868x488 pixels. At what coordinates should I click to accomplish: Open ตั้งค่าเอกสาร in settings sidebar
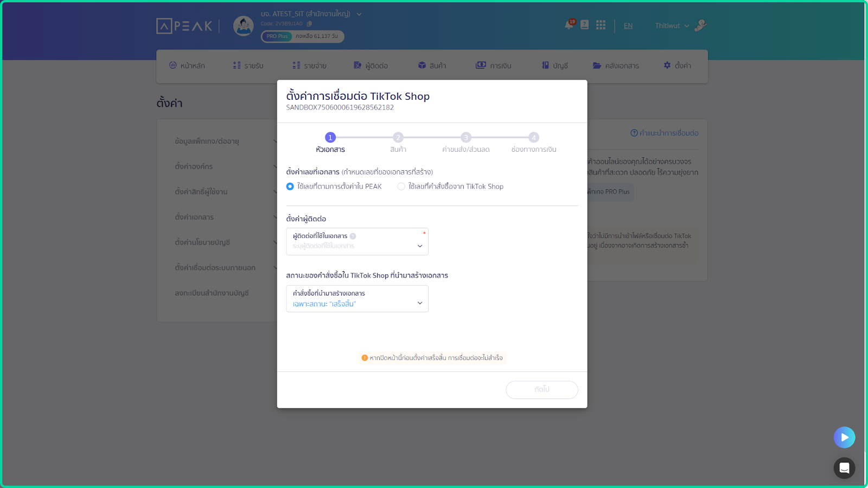coord(194,217)
